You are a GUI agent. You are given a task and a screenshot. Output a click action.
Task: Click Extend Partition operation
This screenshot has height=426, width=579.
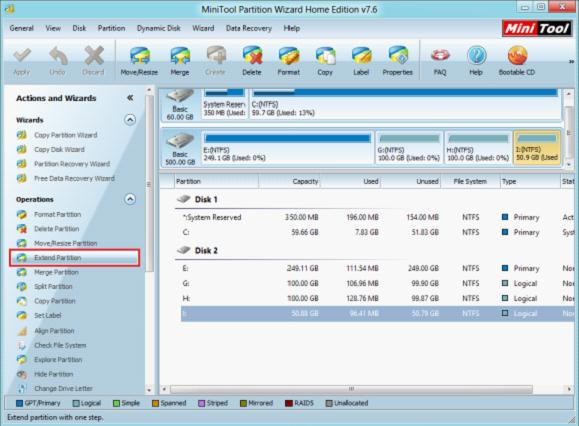pos(75,258)
